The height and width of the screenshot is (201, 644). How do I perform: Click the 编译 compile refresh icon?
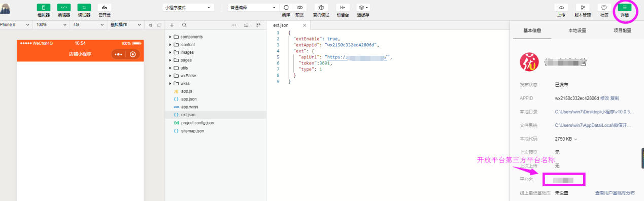286,8
